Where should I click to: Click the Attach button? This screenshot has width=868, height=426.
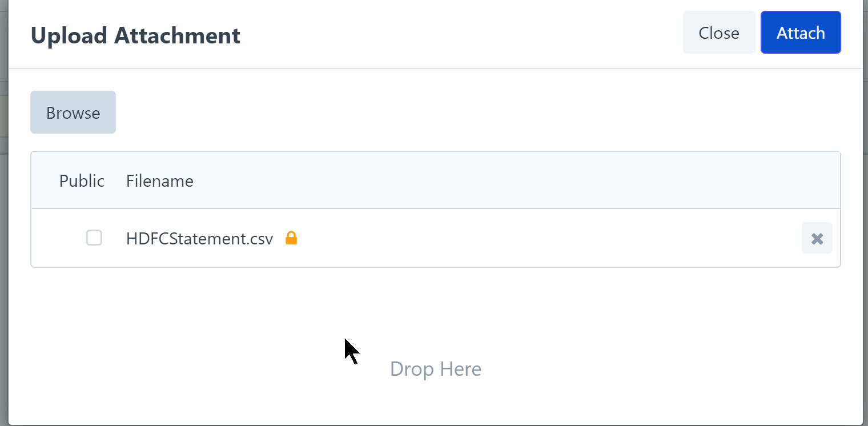(801, 33)
